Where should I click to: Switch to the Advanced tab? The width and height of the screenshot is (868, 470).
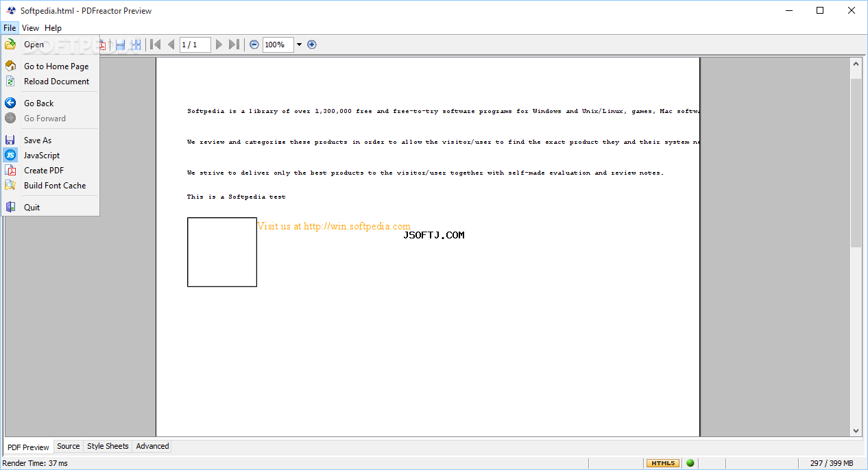[x=152, y=446]
